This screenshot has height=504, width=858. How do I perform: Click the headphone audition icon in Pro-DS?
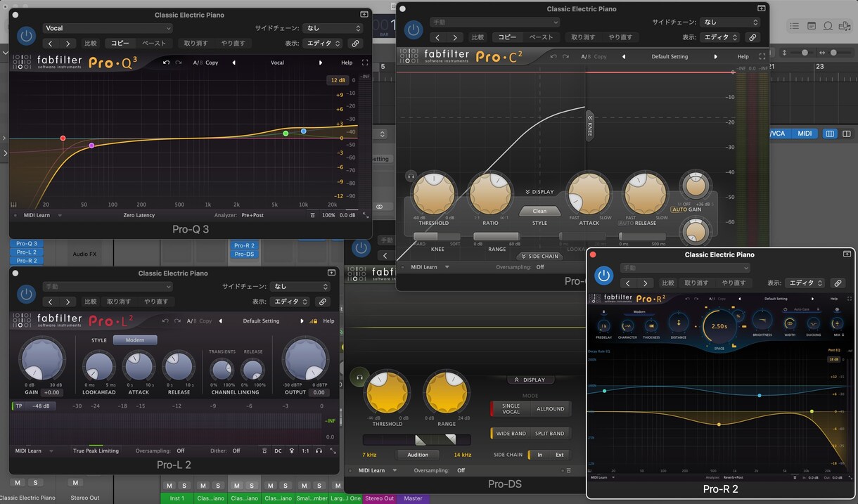tap(359, 377)
